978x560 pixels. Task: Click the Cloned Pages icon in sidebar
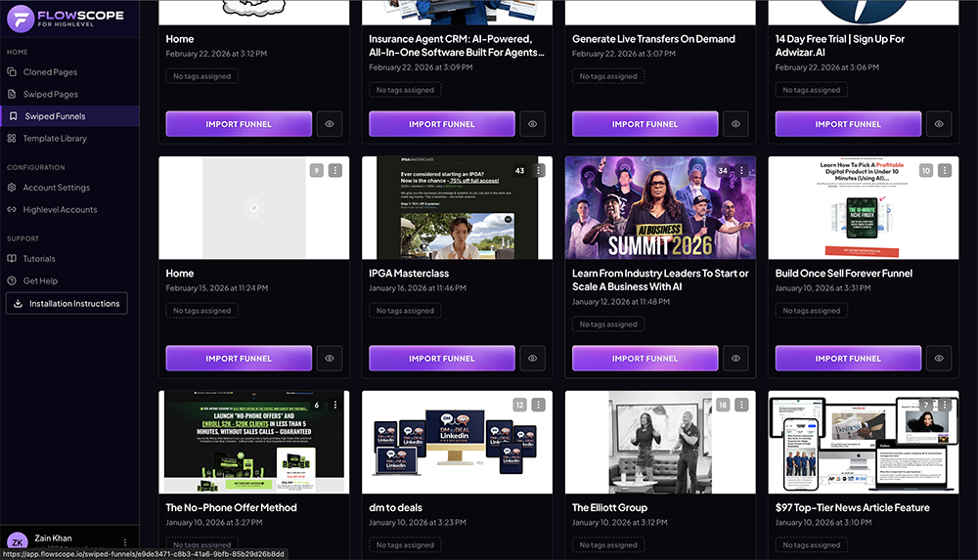(13, 72)
